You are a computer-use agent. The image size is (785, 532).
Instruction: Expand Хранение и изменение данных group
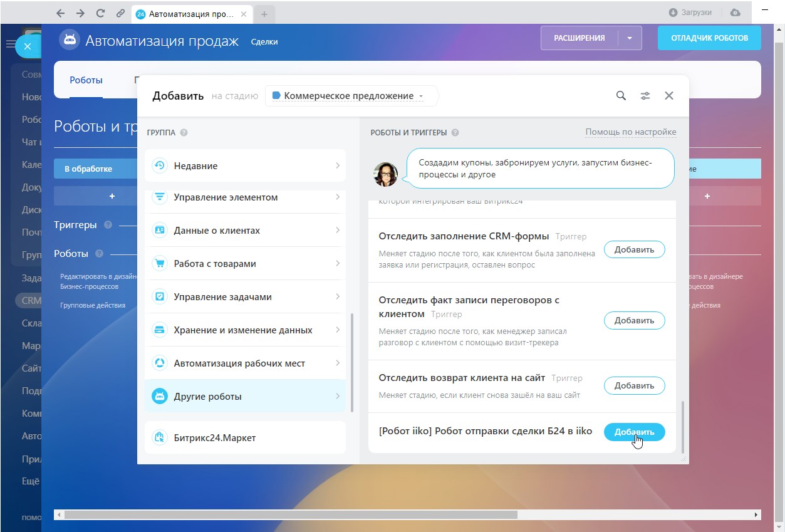point(245,330)
